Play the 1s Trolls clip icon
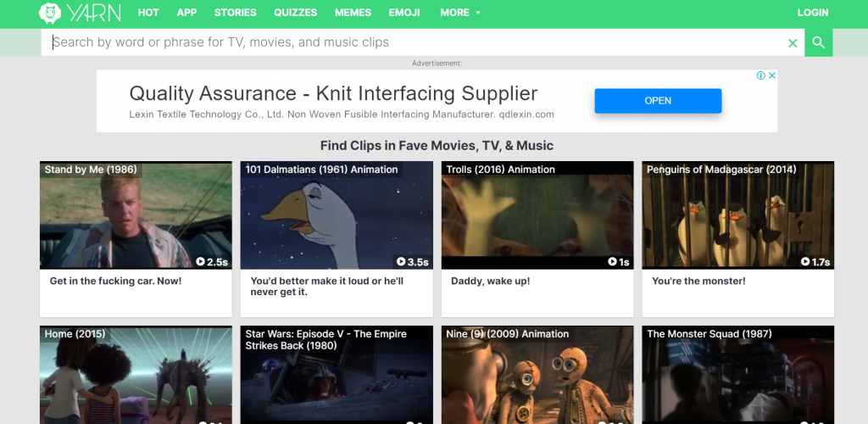 (x=612, y=261)
